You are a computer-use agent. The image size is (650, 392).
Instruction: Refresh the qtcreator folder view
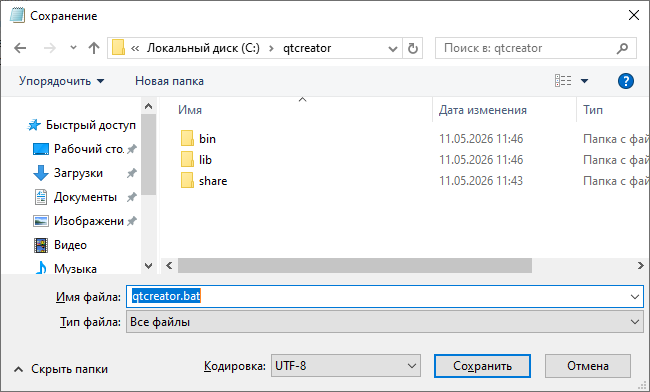tap(412, 48)
